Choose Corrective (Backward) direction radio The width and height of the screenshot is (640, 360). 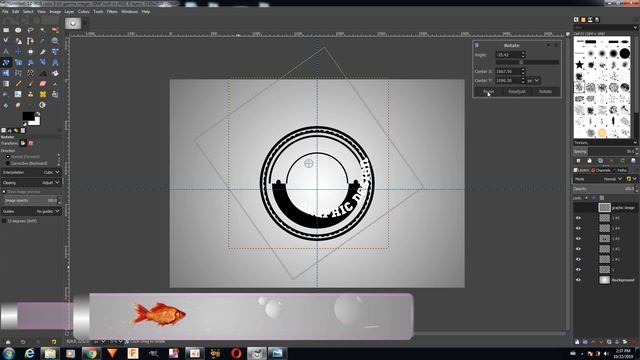click(x=8, y=163)
